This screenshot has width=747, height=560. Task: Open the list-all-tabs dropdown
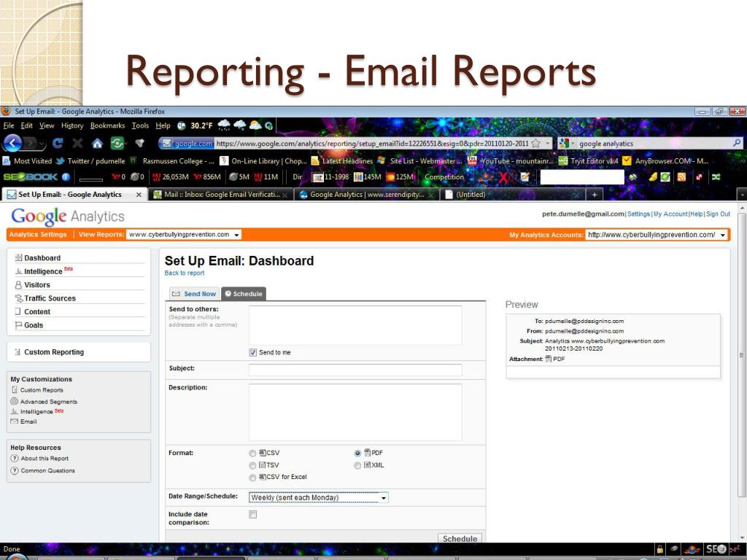click(x=741, y=195)
